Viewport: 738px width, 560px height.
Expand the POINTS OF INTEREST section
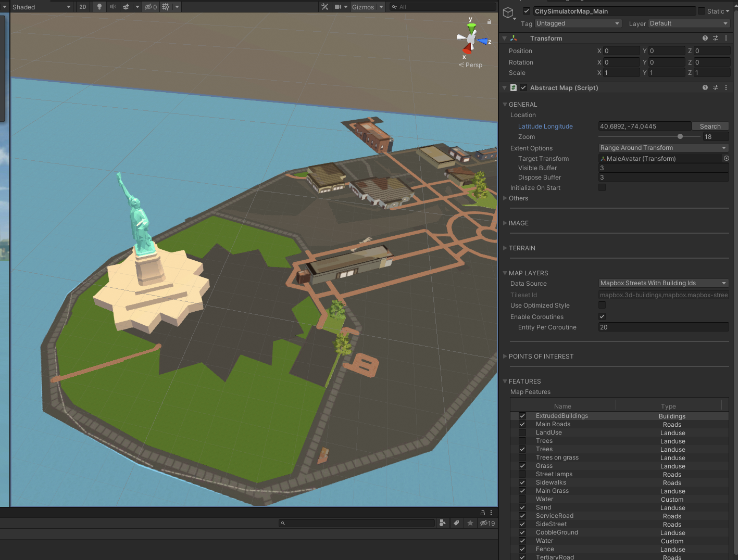coord(505,356)
